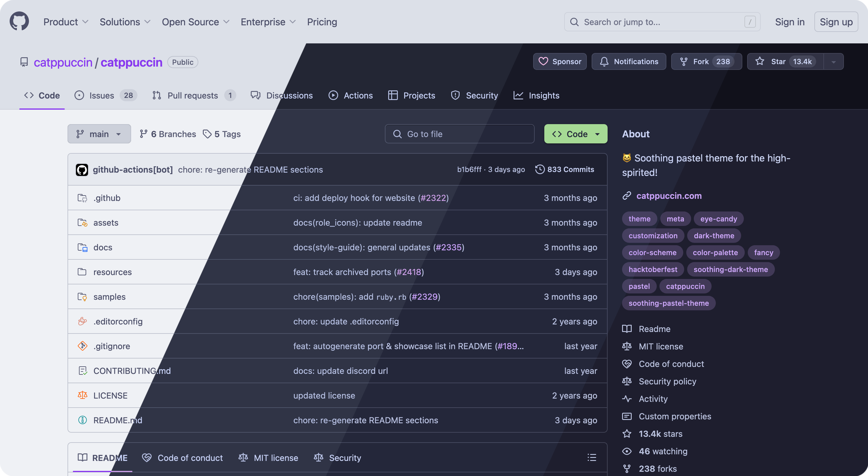Click the Sponsor heart button
Image resolution: width=868 pixels, height=476 pixels.
[x=560, y=62]
